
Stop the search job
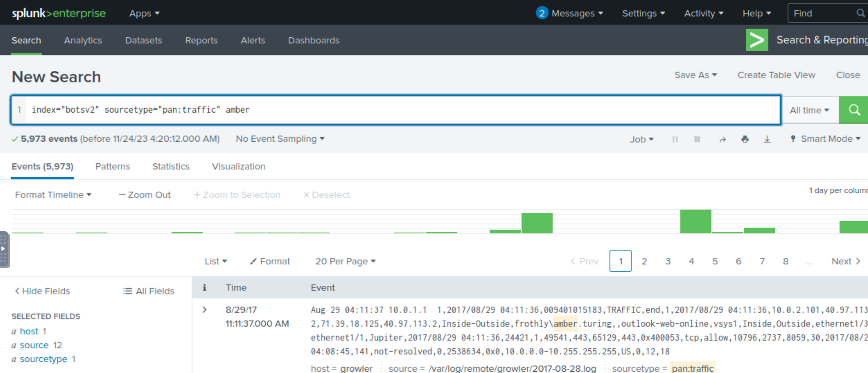pos(697,139)
